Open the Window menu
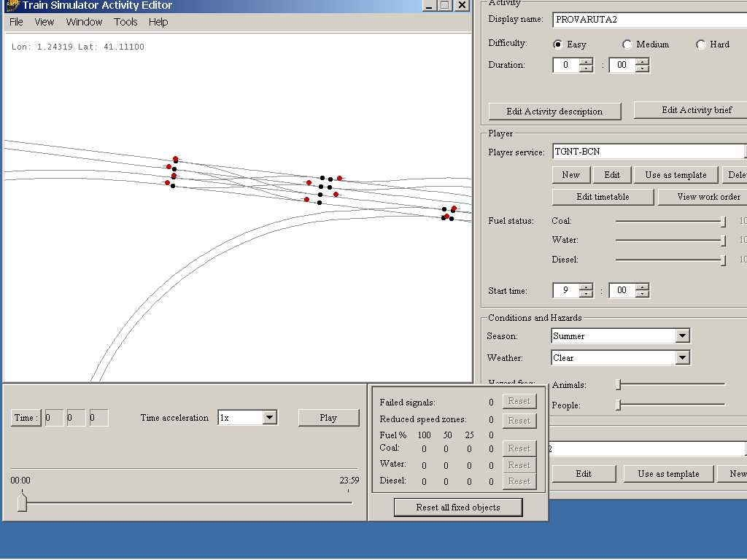 coord(84,22)
